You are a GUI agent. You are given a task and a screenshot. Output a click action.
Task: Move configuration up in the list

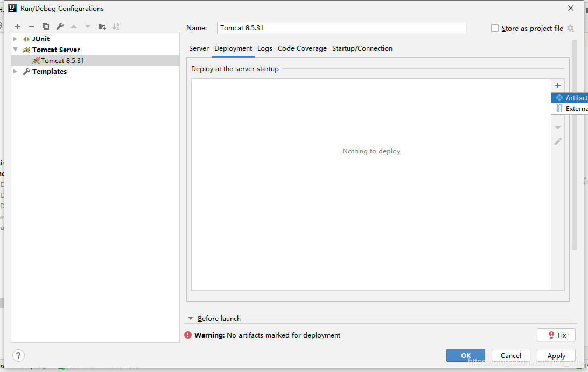click(74, 26)
